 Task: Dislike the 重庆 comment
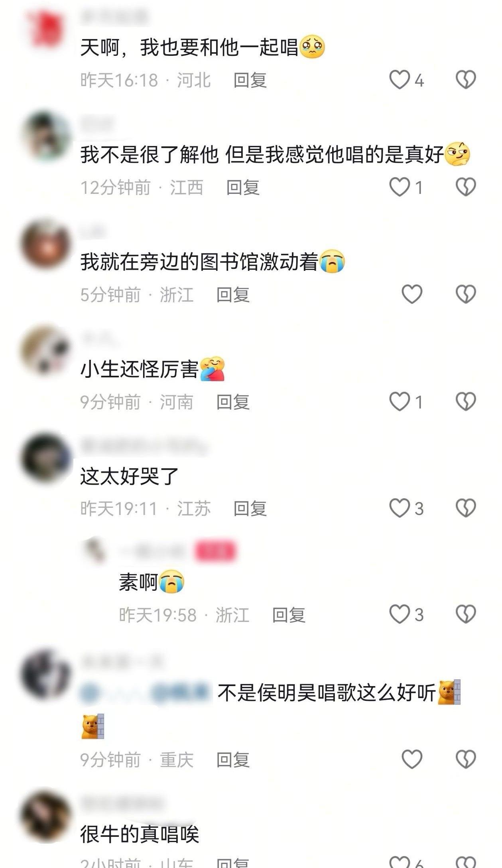click(x=466, y=759)
